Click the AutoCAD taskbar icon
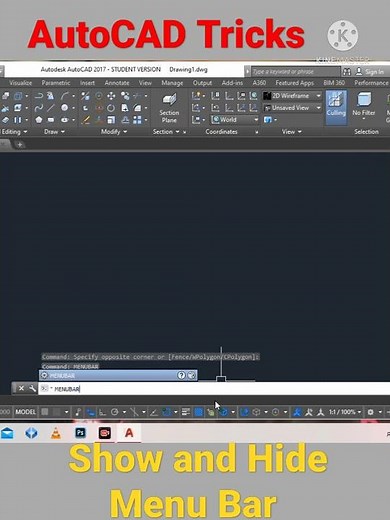The image size is (390, 520). coord(129,433)
